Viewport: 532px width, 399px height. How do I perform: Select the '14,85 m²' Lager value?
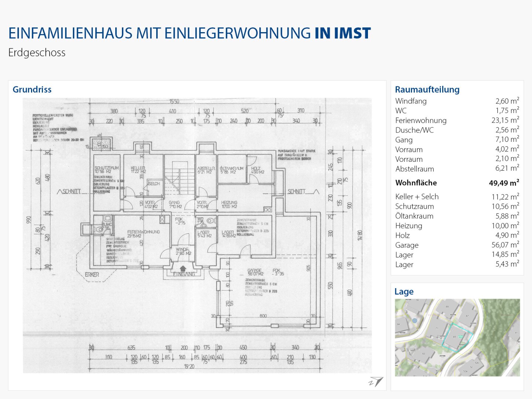[x=505, y=254]
